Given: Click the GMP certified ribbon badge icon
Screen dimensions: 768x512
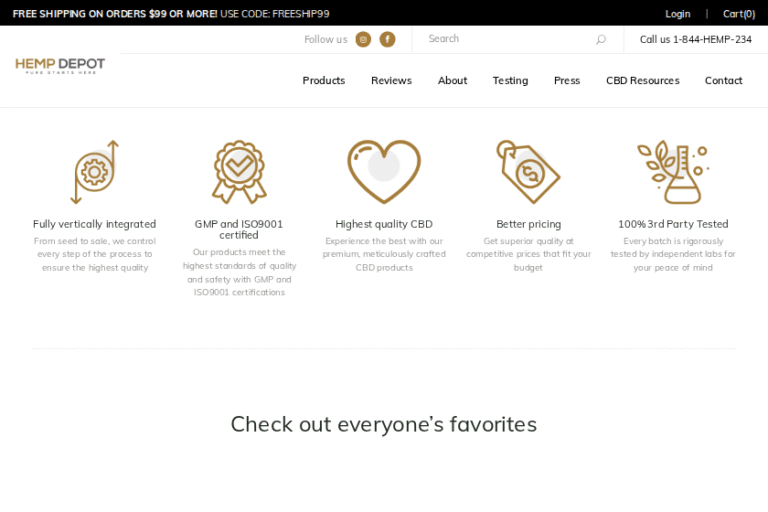Looking at the screenshot, I should point(239,171).
